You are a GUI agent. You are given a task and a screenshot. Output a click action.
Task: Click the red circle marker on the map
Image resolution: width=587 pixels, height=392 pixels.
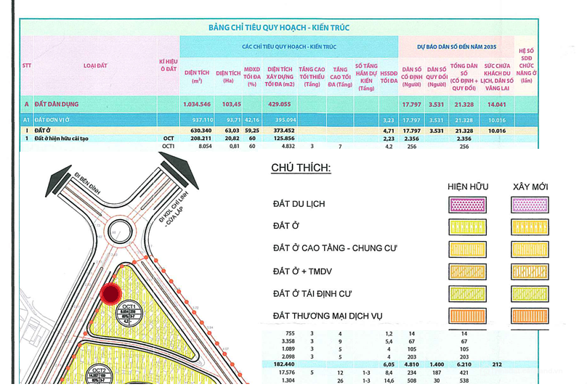[111, 294]
